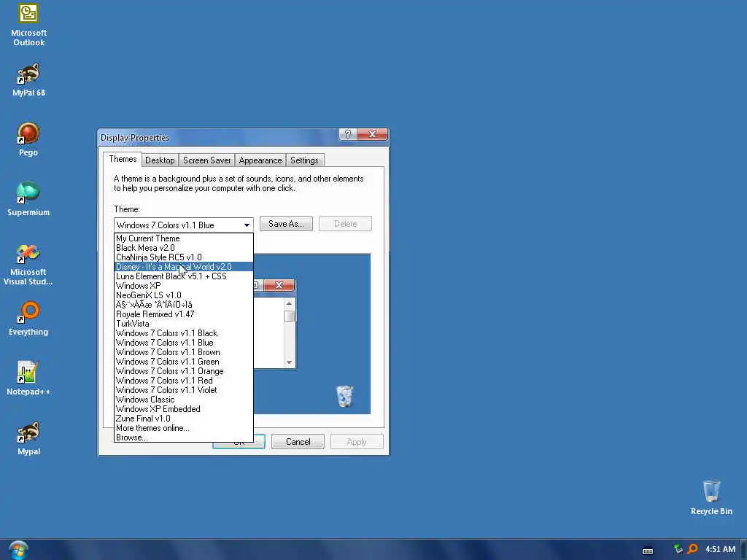Choose Windows 7 Colors v1.1 Black
The image size is (747, 560).
(184, 333)
